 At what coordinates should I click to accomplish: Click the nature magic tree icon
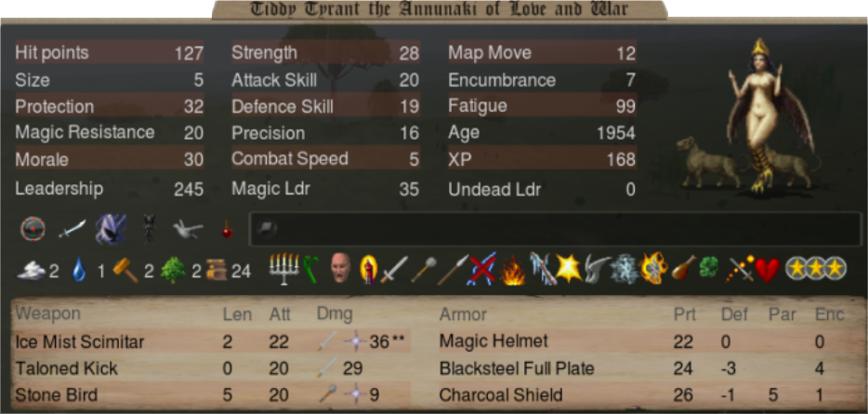point(173,271)
